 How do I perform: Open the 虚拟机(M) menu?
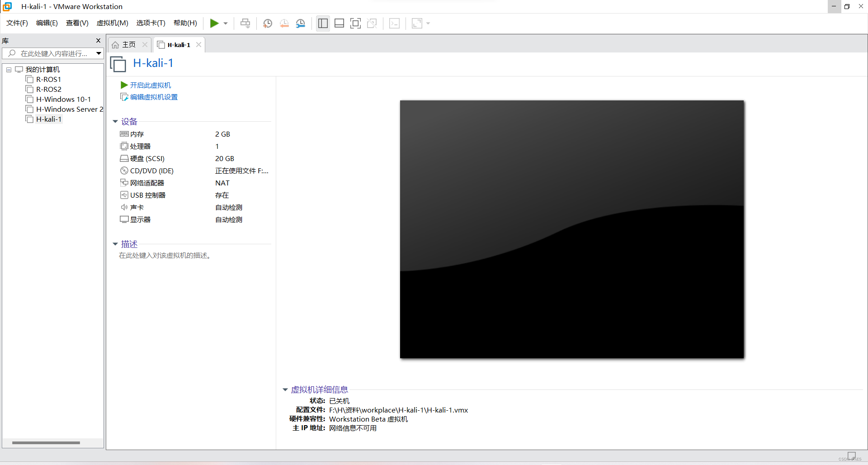113,23
